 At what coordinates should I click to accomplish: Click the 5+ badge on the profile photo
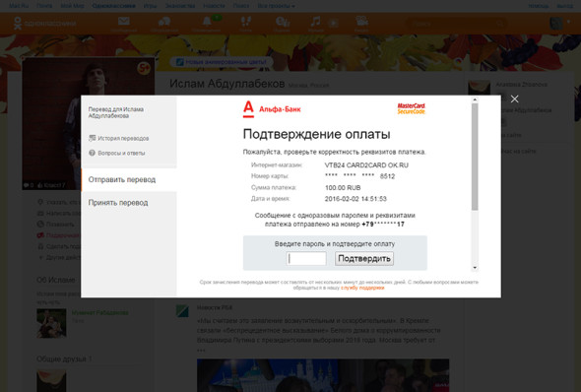144,68
